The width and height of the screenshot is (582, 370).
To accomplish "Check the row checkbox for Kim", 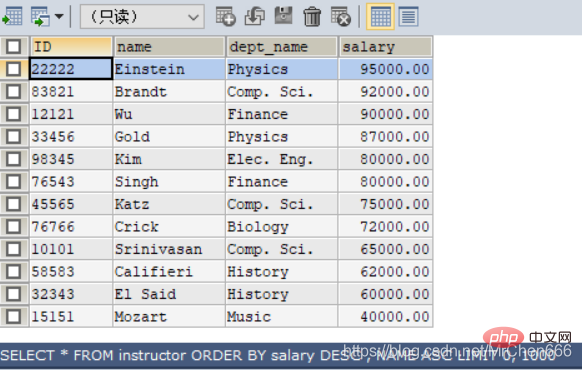I will [14, 159].
